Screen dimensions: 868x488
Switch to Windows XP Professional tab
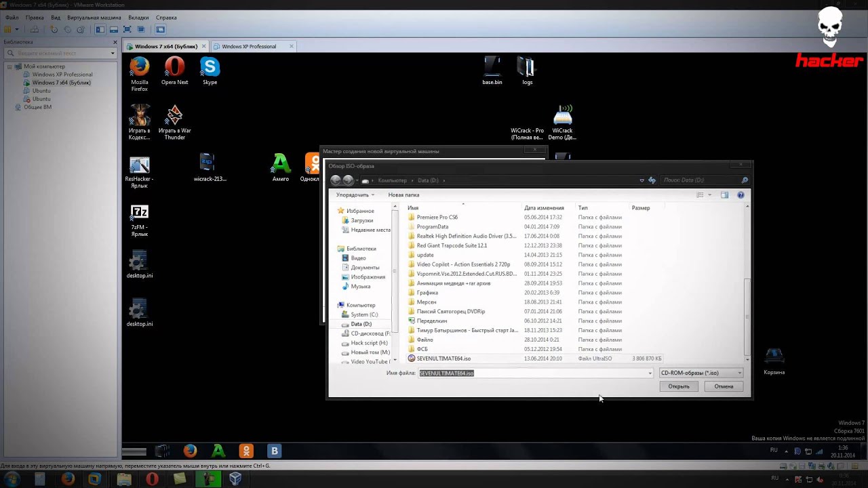click(248, 47)
